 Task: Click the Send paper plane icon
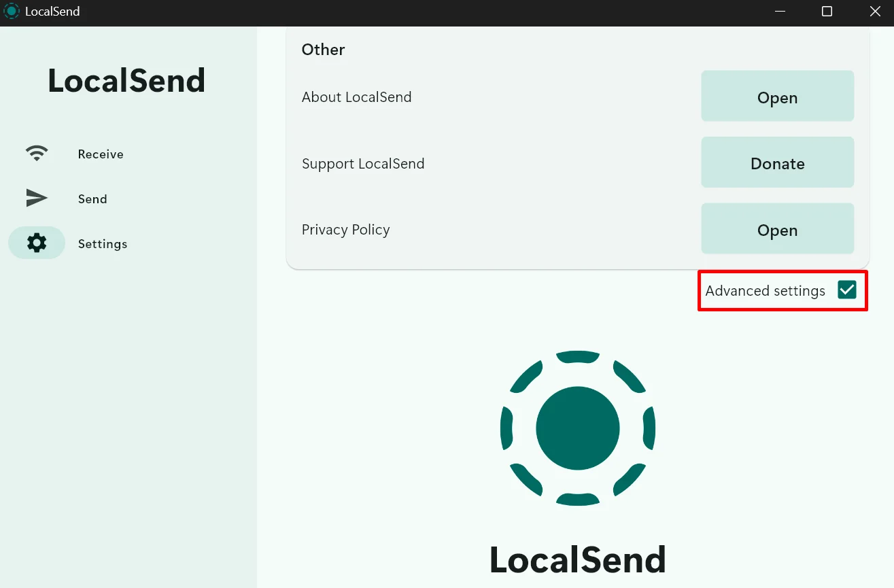(37, 198)
